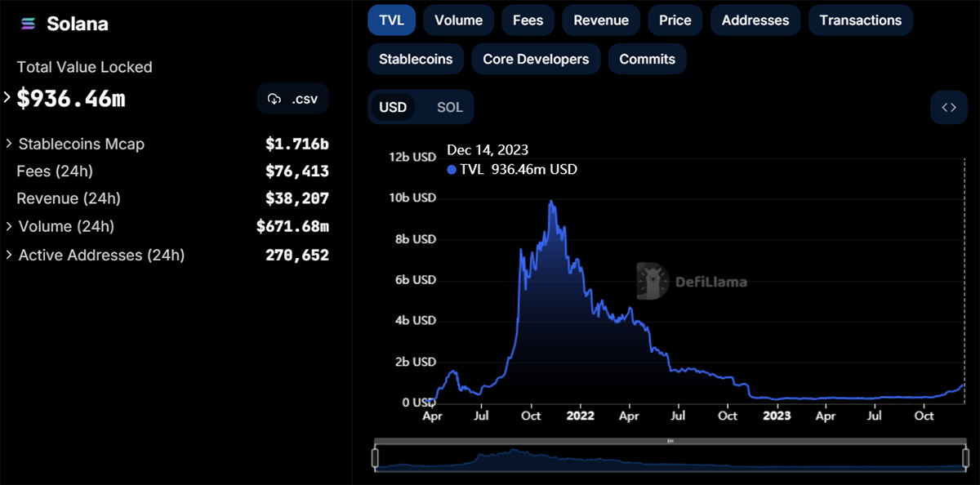Grab the right range slider handle
This screenshot has height=485, width=980.
[968, 458]
